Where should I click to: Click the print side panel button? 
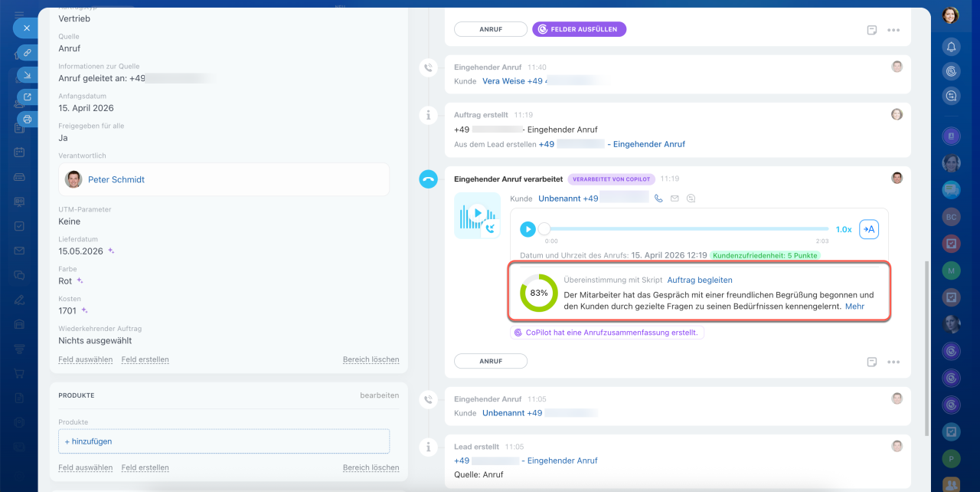(28, 120)
